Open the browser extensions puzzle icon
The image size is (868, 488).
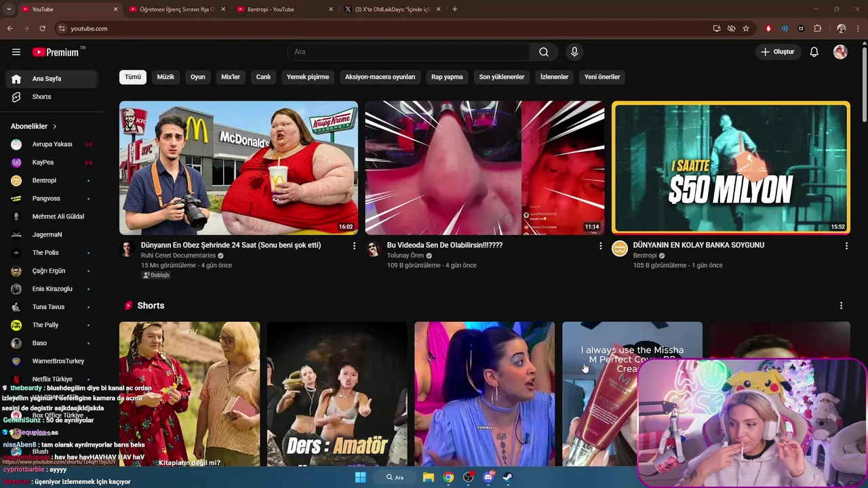(818, 28)
